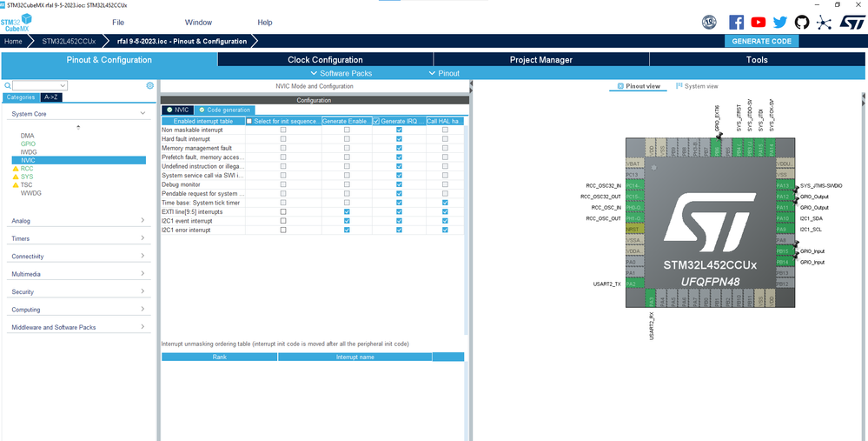Toggle Generate IRQ handler header checkbox
The height and width of the screenshot is (441, 868).
[x=376, y=121]
